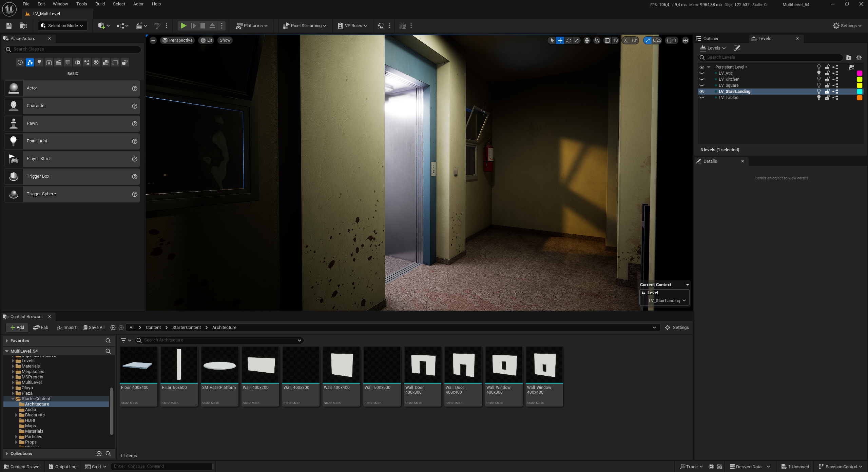Viewport: 868px width, 472px height.
Task: Click the Browse in Content Drawer icon
Action: (x=23, y=26)
